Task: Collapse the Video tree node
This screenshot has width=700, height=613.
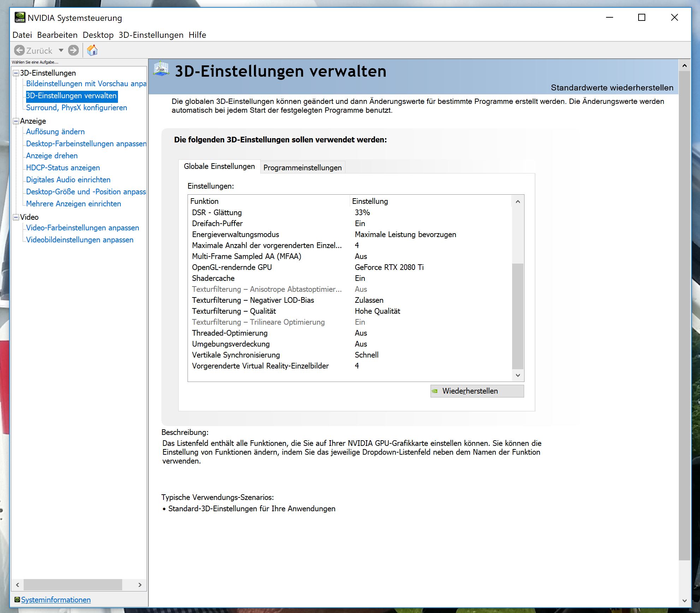Action: 16,217
